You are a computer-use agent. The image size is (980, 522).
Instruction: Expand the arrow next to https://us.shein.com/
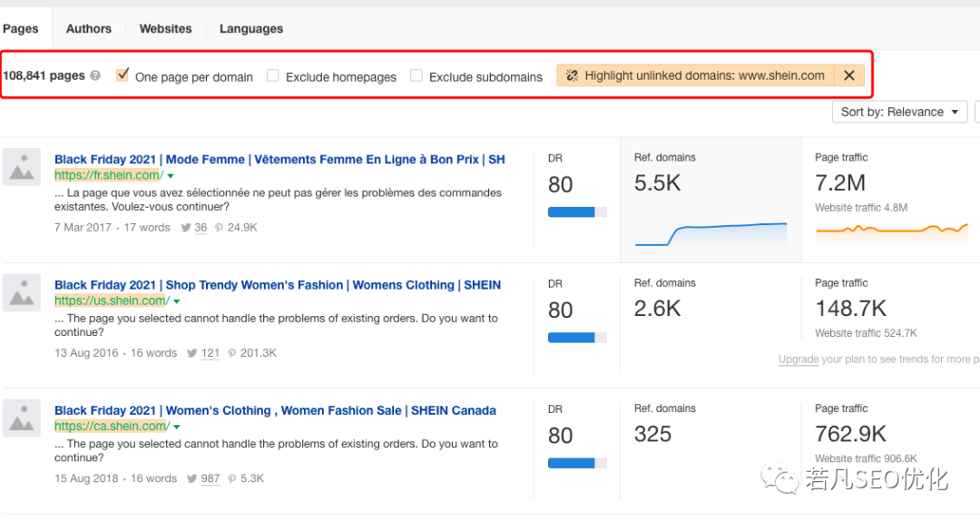tap(176, 301)
